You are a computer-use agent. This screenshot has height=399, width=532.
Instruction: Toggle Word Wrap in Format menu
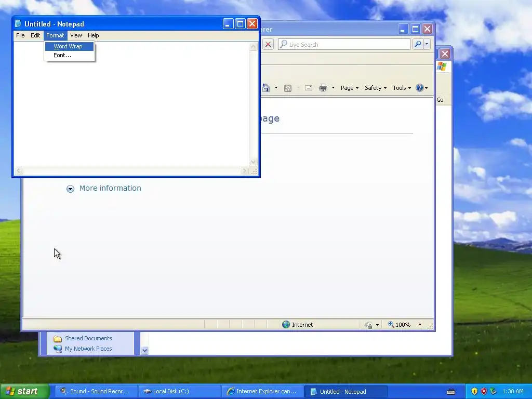tap(69, 46)
